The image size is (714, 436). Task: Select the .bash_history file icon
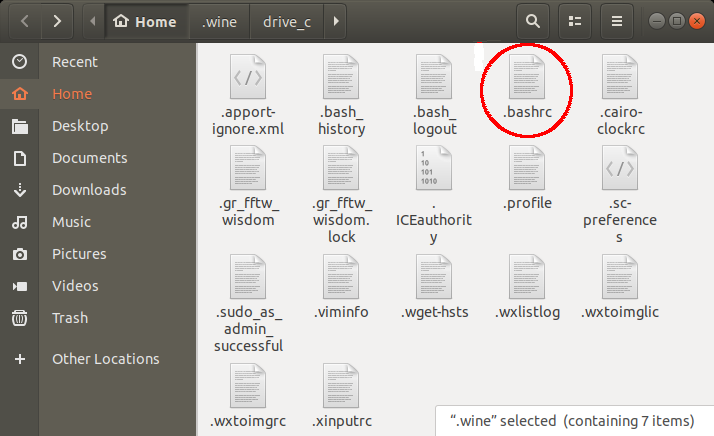coord(341,77)
